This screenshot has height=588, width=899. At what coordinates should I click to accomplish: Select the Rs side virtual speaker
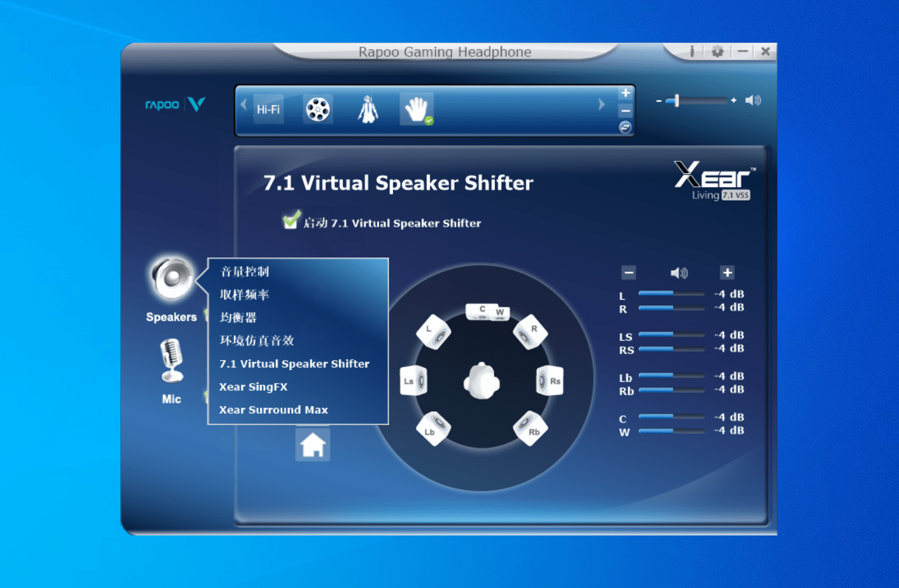click(550, 380)
